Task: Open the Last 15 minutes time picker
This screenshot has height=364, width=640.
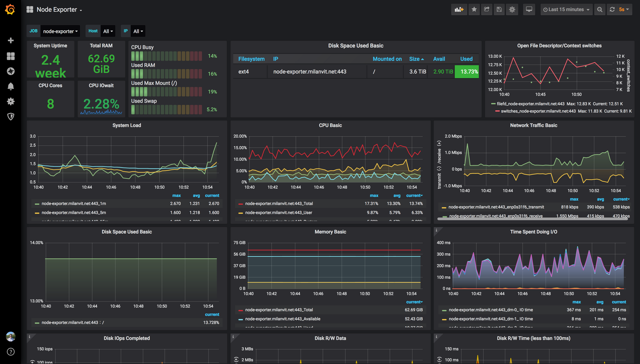Action: tap(566, 10)
